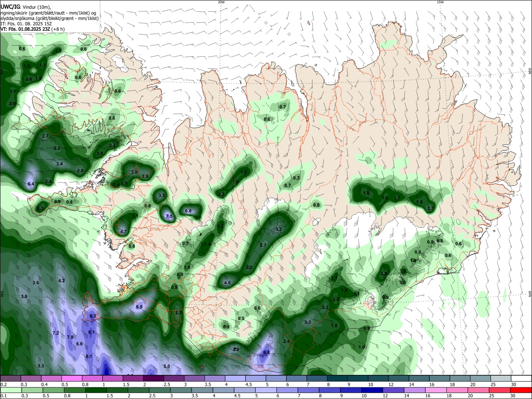The width and height of the screenshot is (532, 399).
Task: Click the darkest purple swatch in the snow legend
Action: click(153, 379)
